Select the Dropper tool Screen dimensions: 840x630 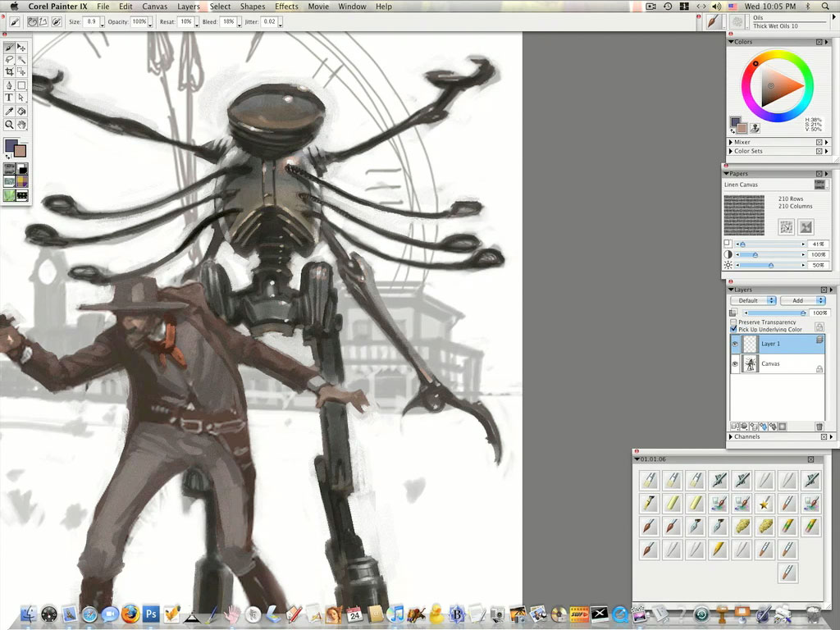pyautogui.click(x=9, y=111)
